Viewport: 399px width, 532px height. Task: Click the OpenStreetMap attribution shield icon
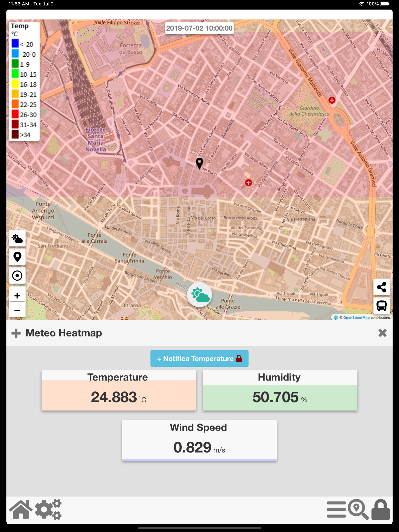336,317
